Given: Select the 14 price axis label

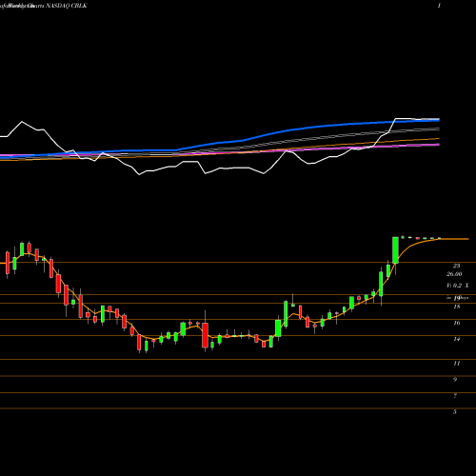Looking at the screenshot, I should coord(457,339).
